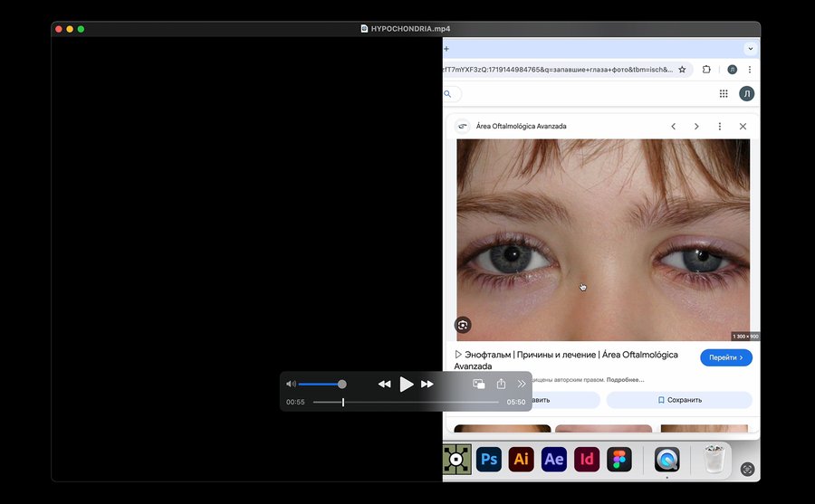Search this image with the Lens icon

(x=463, y=325)
